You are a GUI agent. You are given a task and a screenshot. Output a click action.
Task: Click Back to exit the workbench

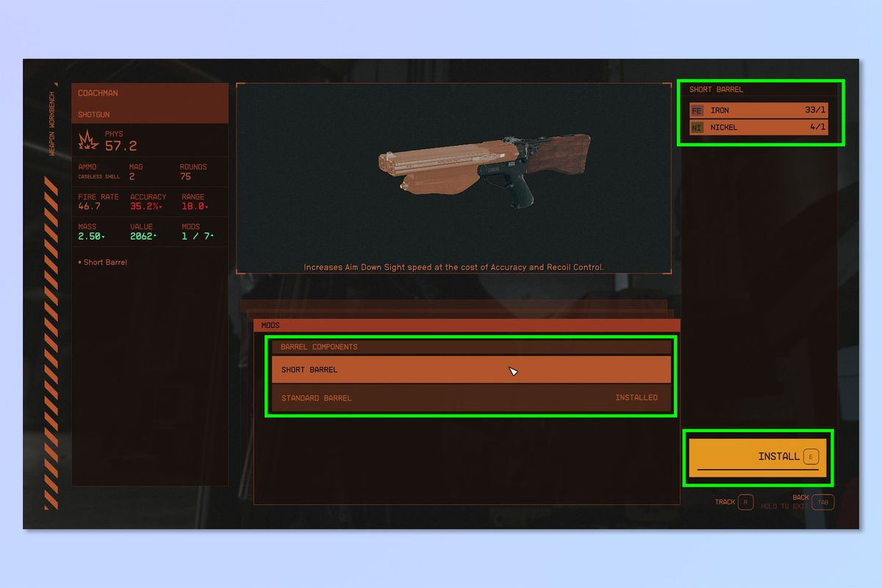tap(800, 497)
